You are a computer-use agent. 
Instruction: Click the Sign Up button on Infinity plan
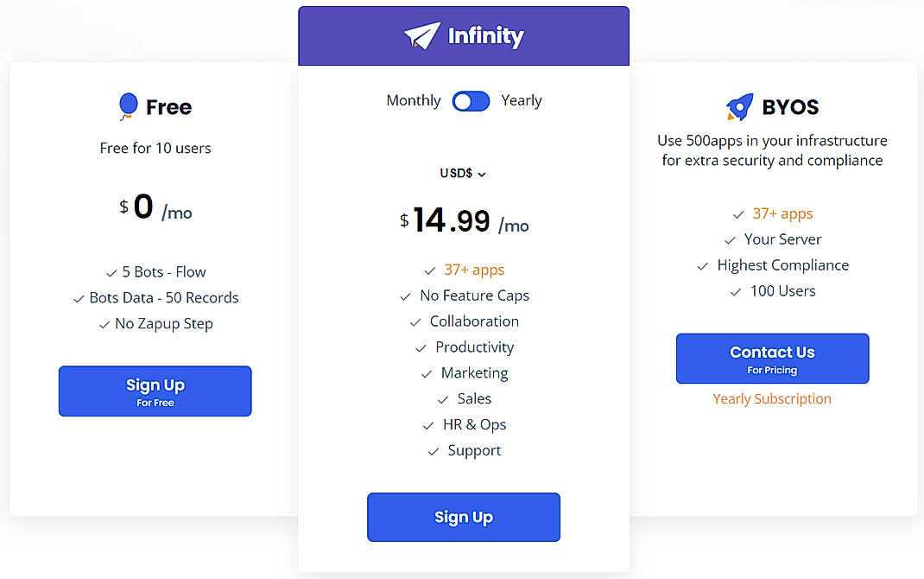(x=463, y=517)
